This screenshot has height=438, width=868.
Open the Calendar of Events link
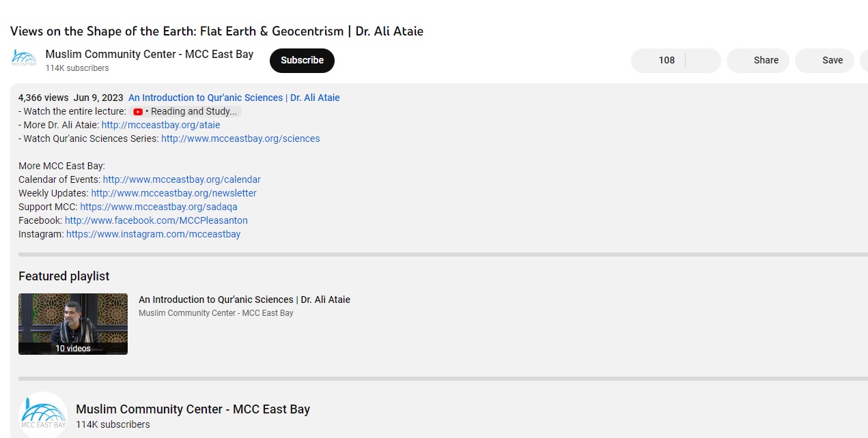182,179
